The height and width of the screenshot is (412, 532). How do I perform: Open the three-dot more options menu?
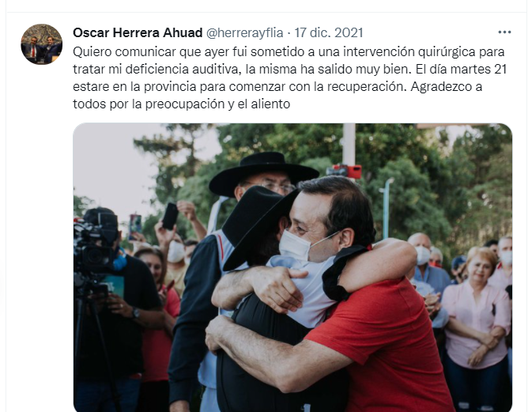pyautogui.click(x=504, y=32)
